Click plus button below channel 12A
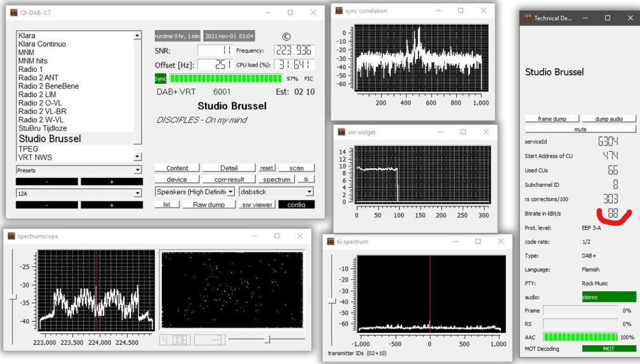Viewport: 640px width, 364px height. [x=111, y=205]
